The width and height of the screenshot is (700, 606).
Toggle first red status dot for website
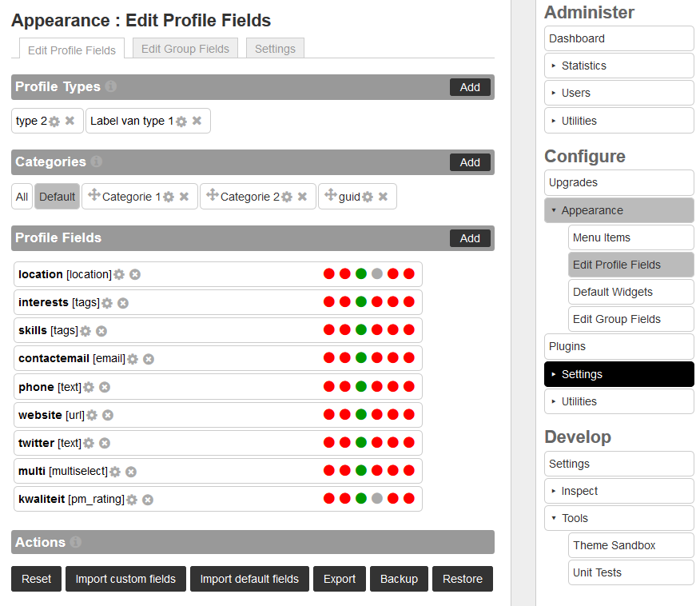pyautogui.click(x=329, y=415)
